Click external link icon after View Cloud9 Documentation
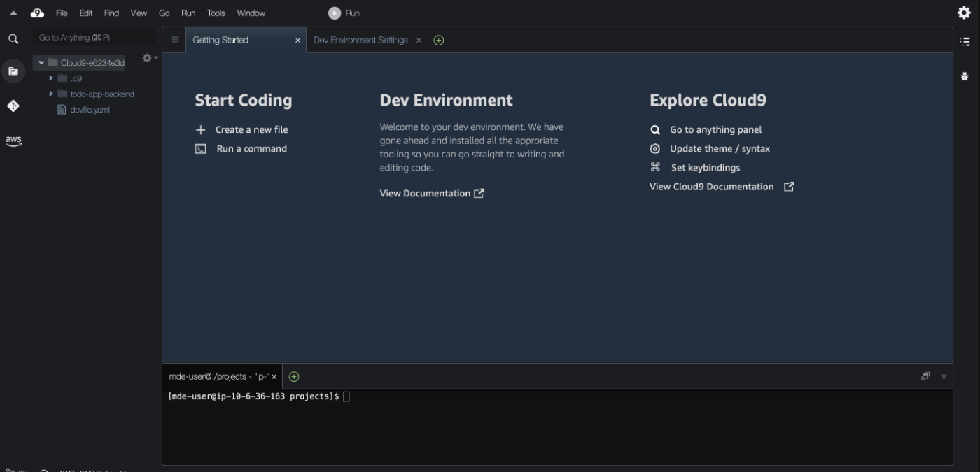Image resolution: width=980 pixels, height=472 pixels. tap(789, 187)
